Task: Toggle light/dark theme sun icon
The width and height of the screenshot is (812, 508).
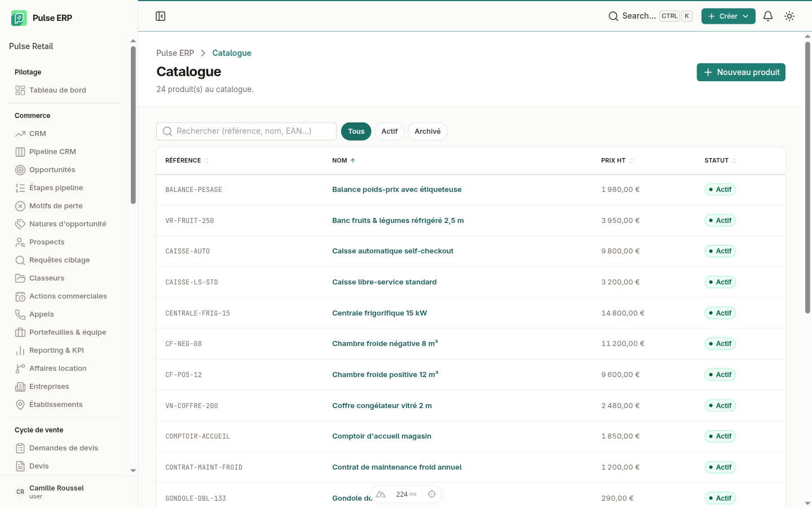Action: tap(789, 16)
